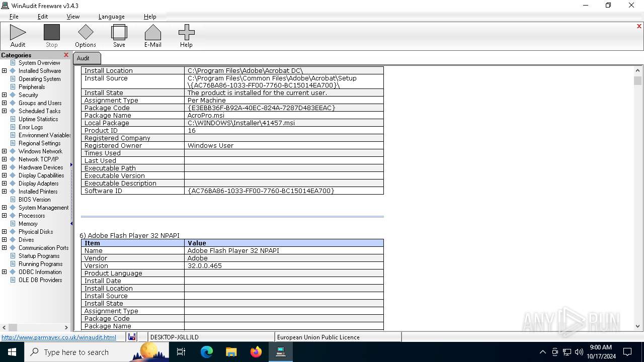The height and width of the screenshot is (362, 644).
Task: Click the AcroPro.msi package name value
Action: pyautogui.click(x=206, y=116)
